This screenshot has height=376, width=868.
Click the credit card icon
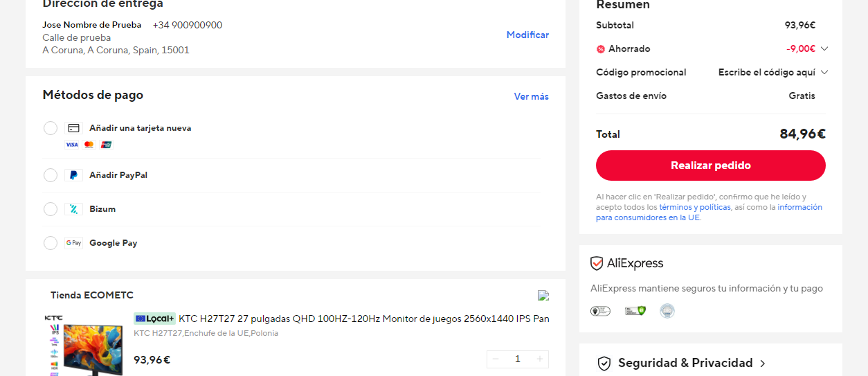[73, 128]
